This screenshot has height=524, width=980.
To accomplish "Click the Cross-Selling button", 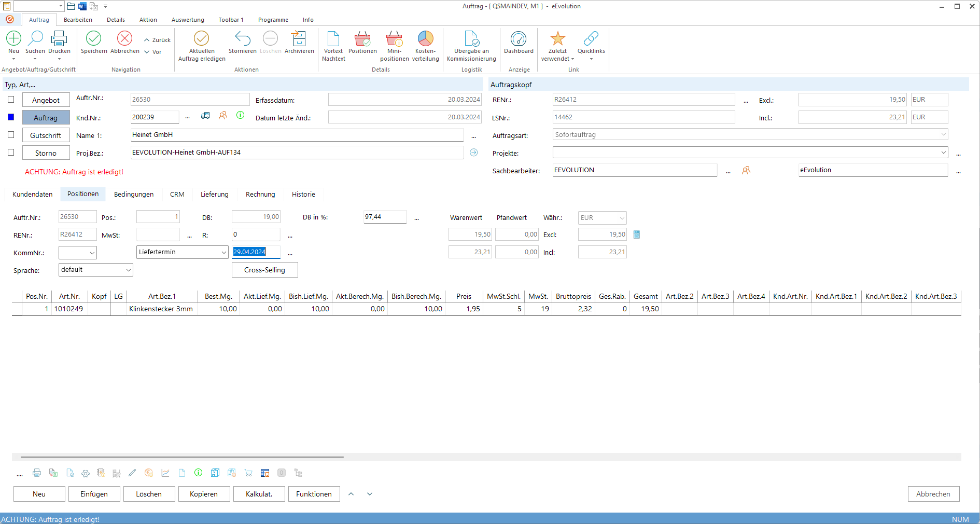I will (265, 270).
